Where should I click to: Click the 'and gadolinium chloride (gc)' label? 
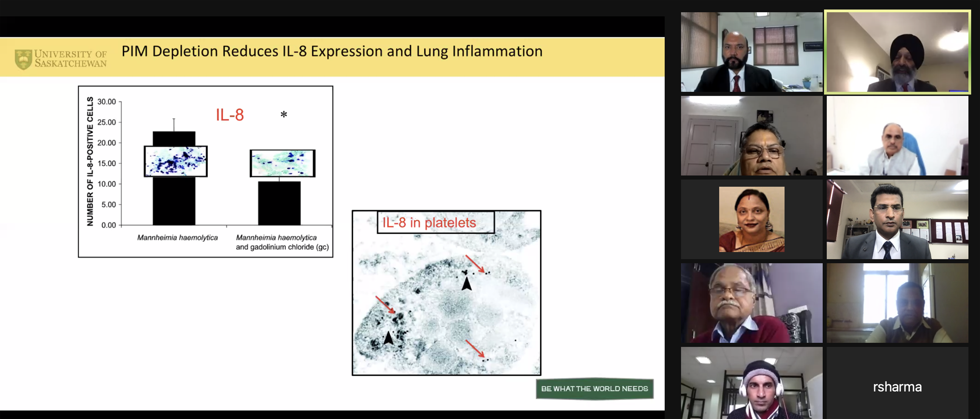(282, 247)
